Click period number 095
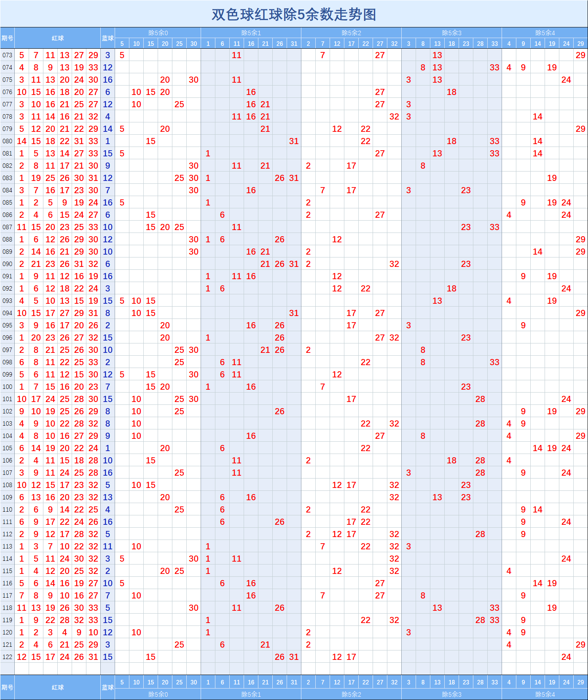Viewport: 588px width, 700px height. point(7,325)
